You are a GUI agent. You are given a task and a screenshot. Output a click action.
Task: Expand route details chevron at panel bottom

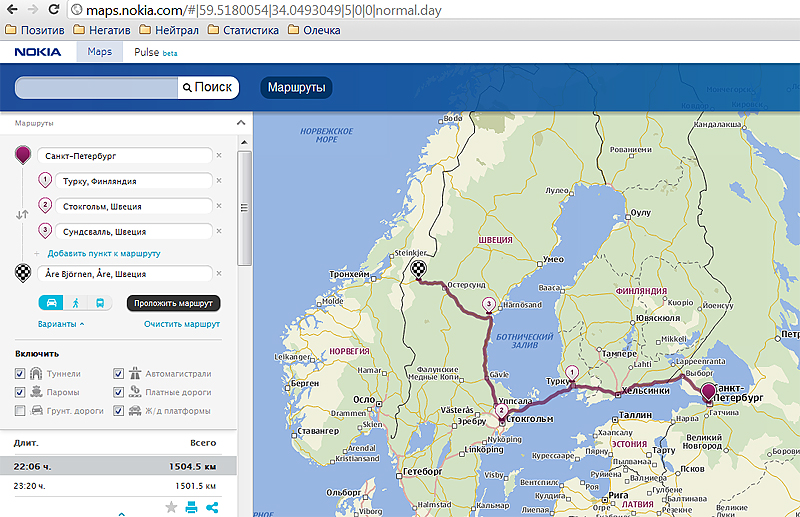pos(121,513)
